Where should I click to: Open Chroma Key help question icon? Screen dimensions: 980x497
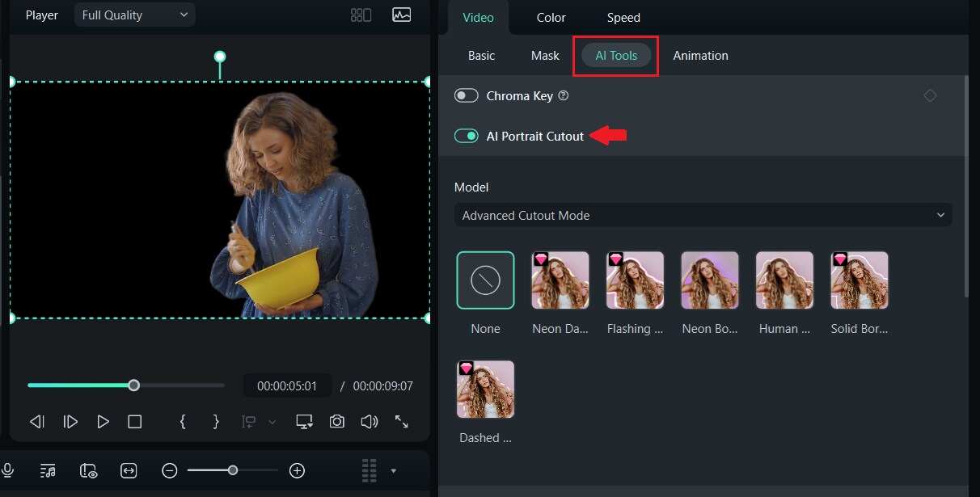coord(564,95)
